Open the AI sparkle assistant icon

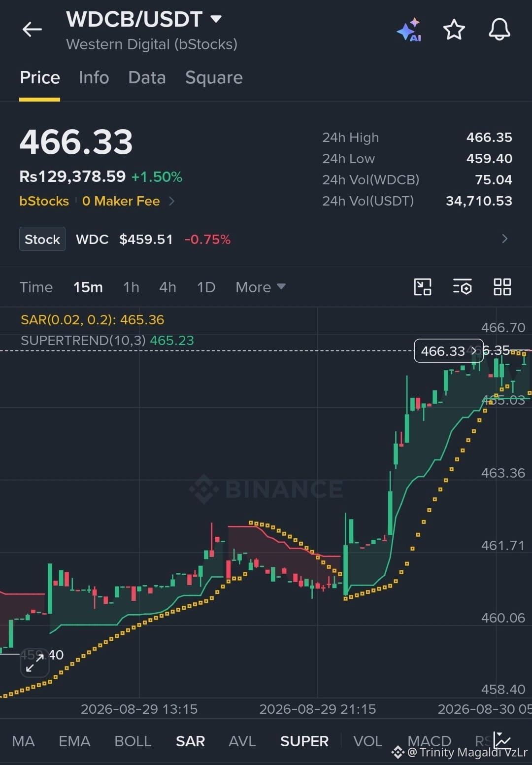coord(409,31)
